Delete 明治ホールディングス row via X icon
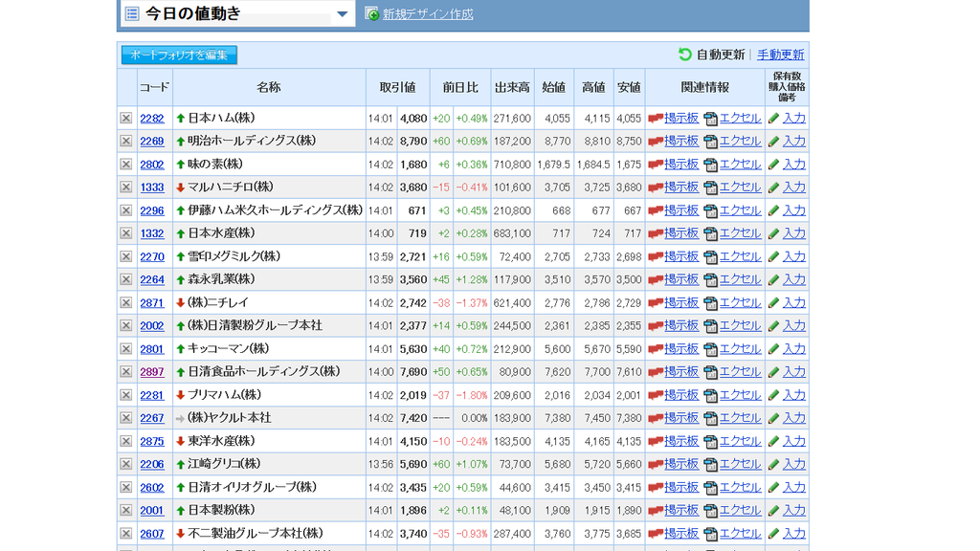The height and width of the screenshot is (551, 980). point(126,142)
